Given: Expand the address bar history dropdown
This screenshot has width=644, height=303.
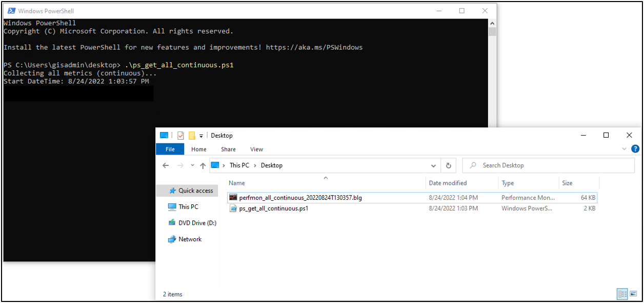Looking at the screenshot, I should pyautogui.click(x=434, y=165).
